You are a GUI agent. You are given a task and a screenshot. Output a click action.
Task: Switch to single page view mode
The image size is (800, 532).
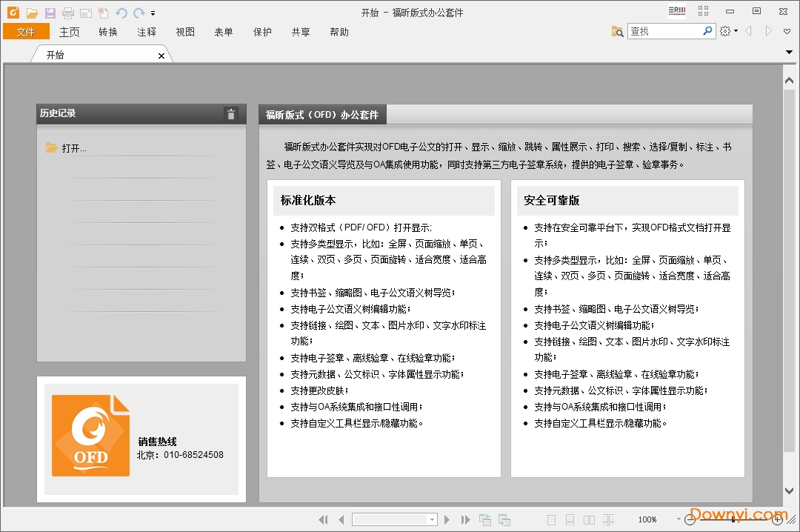(x=551, y=519)
